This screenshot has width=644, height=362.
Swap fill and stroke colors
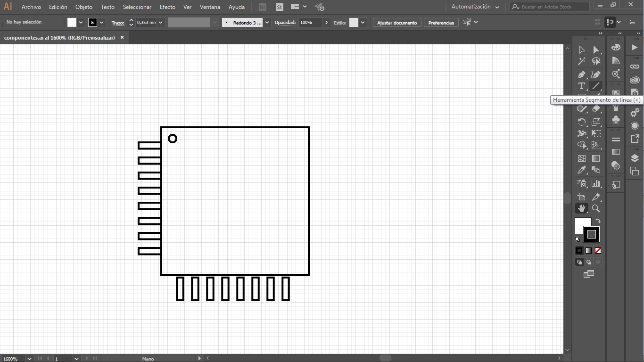click(x=598, y=220)
